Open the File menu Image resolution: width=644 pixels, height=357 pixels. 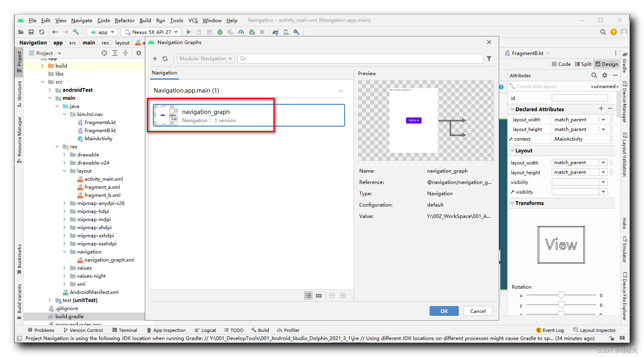point(32,20)
